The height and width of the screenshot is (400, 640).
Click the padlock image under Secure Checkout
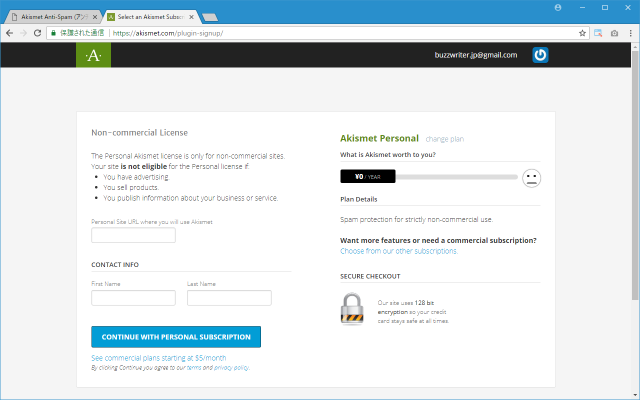[352, 309]
